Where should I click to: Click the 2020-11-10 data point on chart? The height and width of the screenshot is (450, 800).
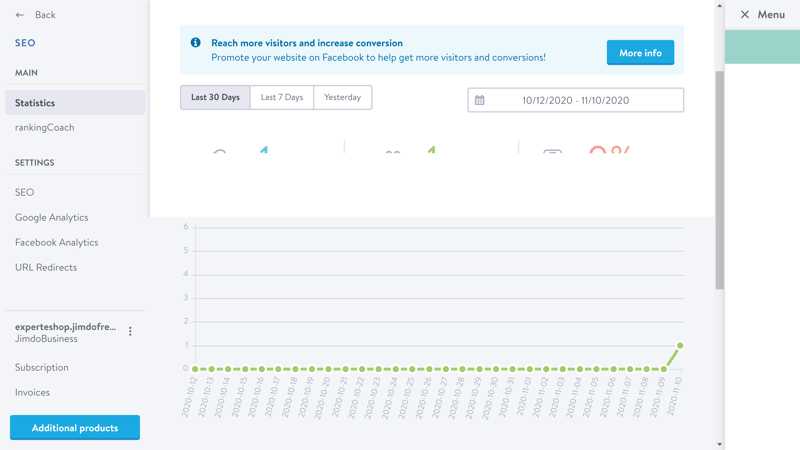tap(680, 345)
